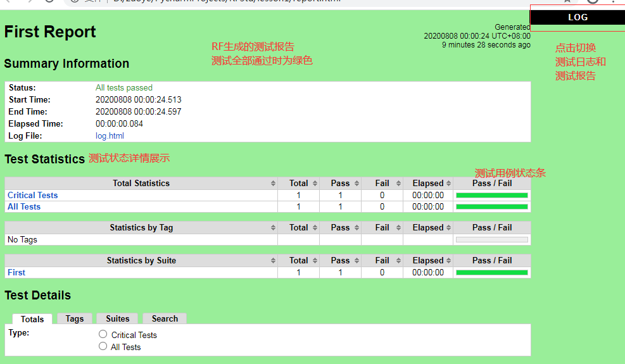Select the Search tab
Image resolution: width=625 pixels, height=364 pixels.
click(165, 318)
